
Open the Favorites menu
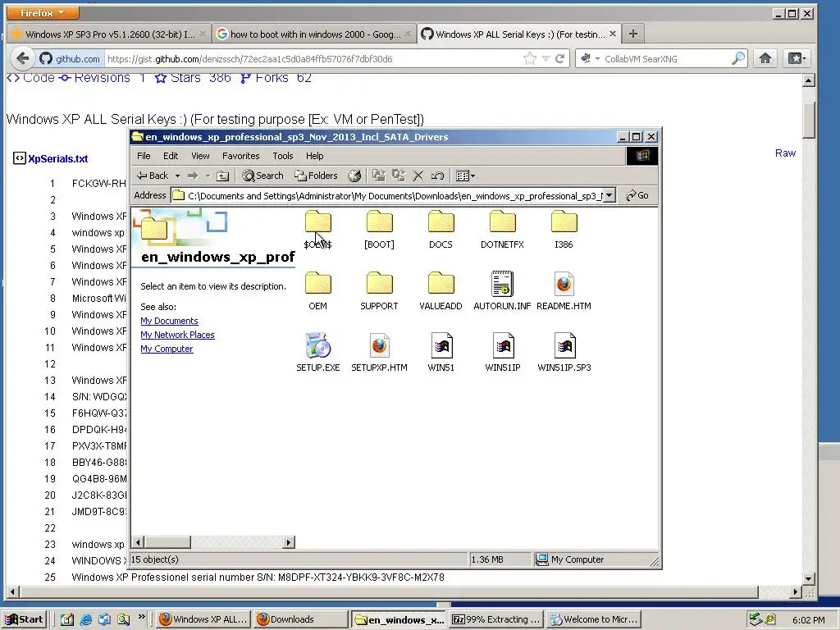point(240,156)
